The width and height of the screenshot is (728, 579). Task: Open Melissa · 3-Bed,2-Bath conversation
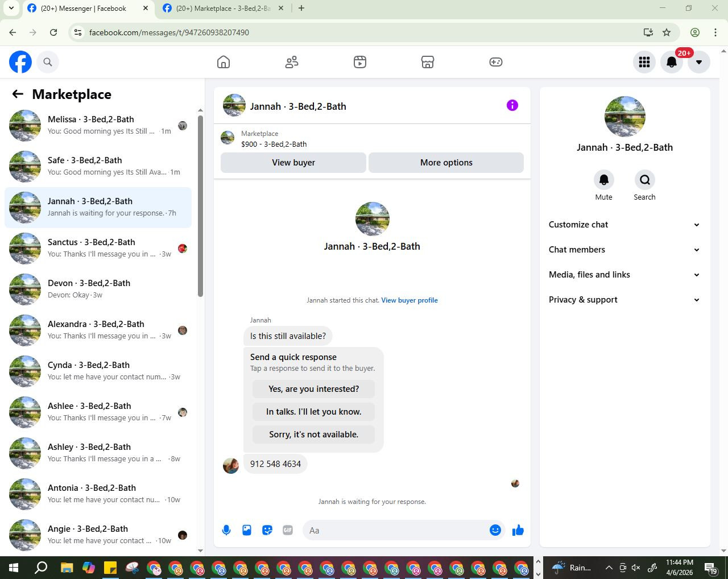point(98,126)
